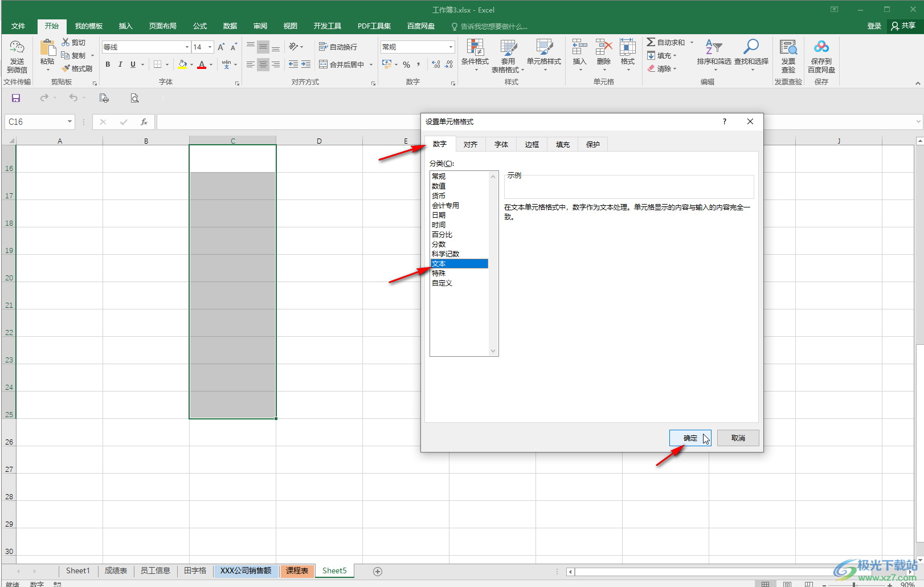Viewport: 924px width, 587px height.
Task: Click the red font color A icon
Action: [x=201, y=64]
